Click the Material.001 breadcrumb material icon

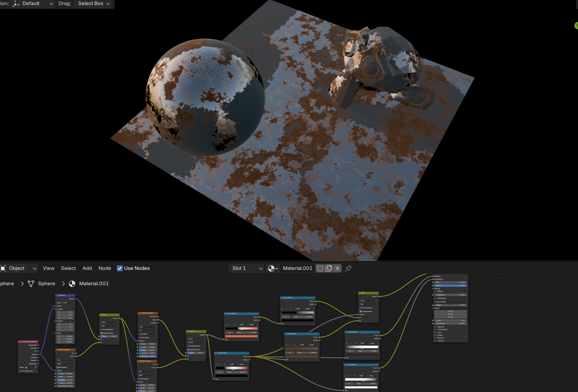coord(72,284)
